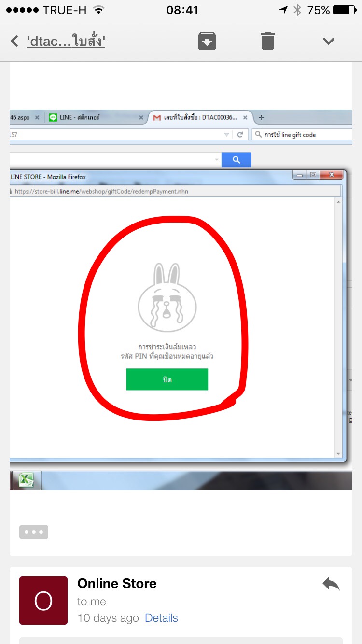Tap the back chevron arrow
Viewport: 362px width, 644px height.
(x=14, y=41)
